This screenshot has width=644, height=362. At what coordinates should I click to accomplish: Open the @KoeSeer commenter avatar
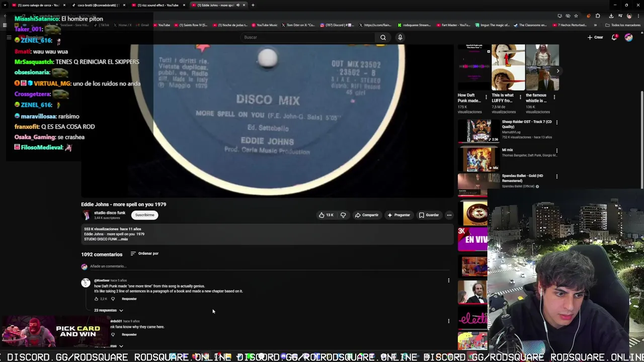(86, 283)
